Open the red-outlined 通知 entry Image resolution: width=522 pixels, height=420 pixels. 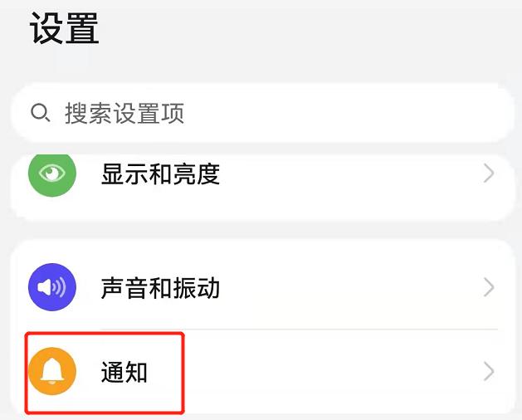point(105,373)
